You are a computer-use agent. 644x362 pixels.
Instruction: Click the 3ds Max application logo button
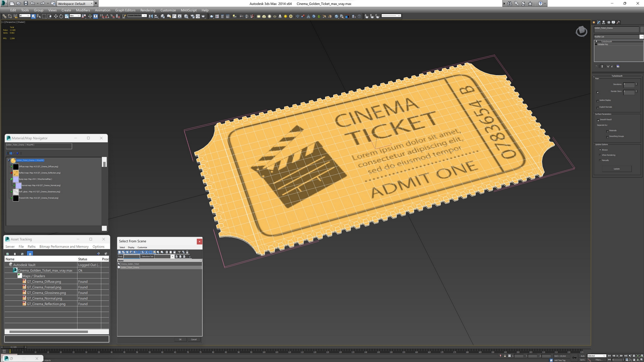pos(4,3)
